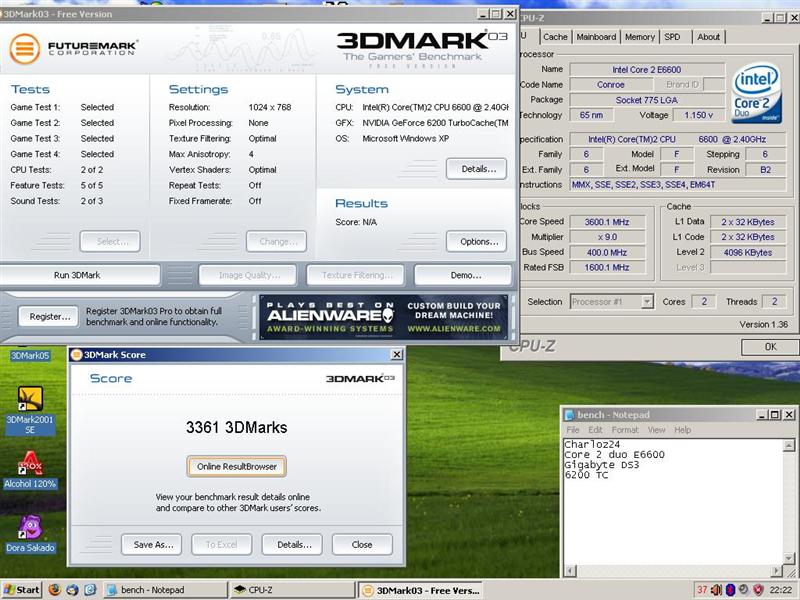The width and height of the screenshot is (800, 600).
Task: Switch to Mainboard tab in CPU-Z
Action: click(x=596, y=37)
